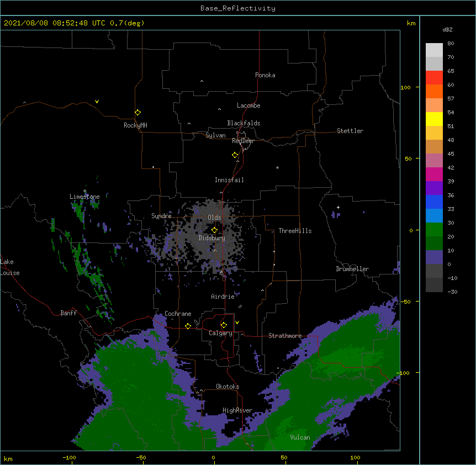Click the Vulcan city label

click(300, 437)
